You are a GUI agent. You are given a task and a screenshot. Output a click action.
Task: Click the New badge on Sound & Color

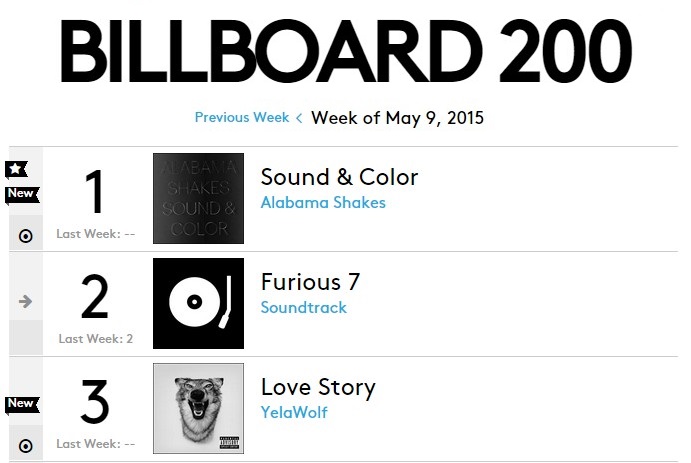point(22,194)
